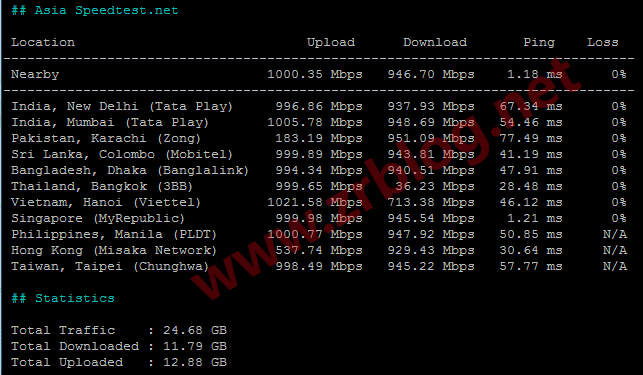
Task: Click Colombo ping '41.19 ms'
Action: [x=531, y=154]
